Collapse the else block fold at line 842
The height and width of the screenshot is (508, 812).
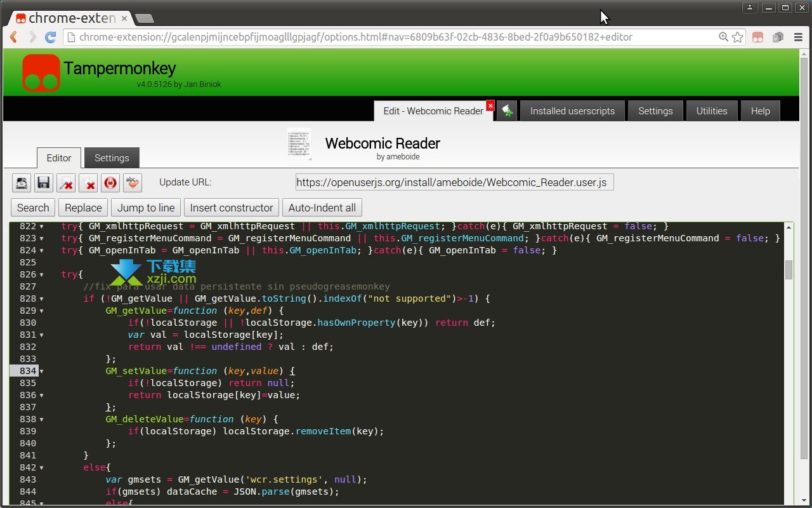coord(42,468)
